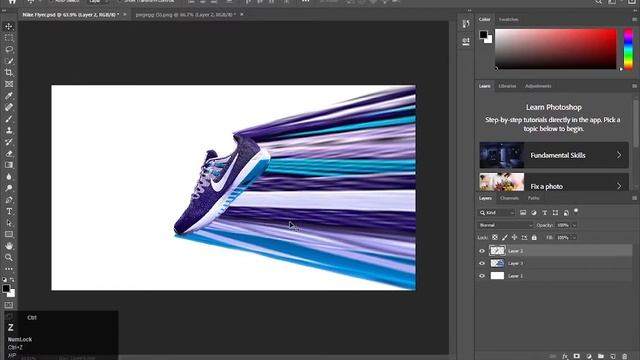Select the Lasso tool
This screenshot has height=360, width=640.
pos(9,49)
